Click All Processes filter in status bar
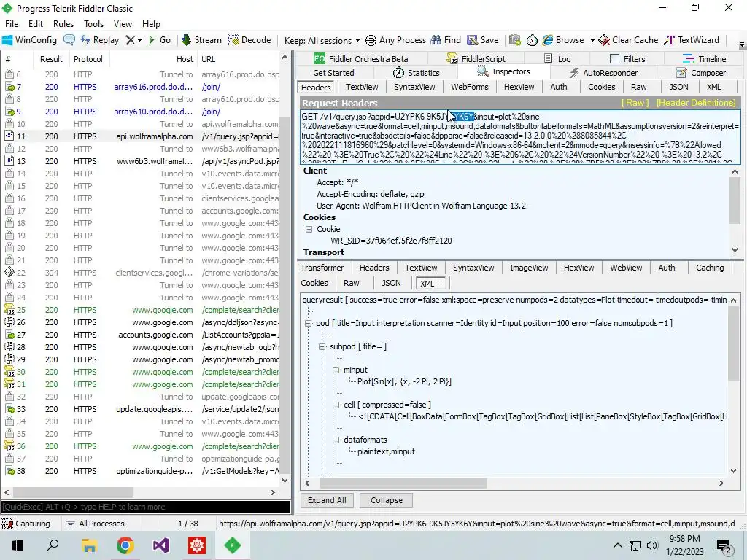 (x=96, y=524)
